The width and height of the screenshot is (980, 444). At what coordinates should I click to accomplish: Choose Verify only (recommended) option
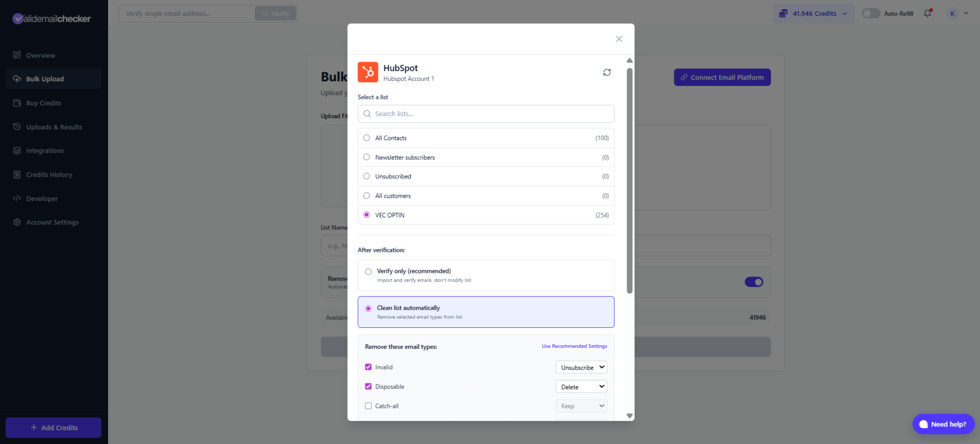[x=486, y=275]
